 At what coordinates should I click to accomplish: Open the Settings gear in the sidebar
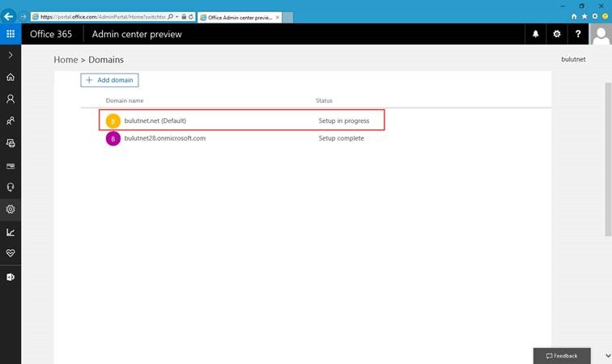11,210
